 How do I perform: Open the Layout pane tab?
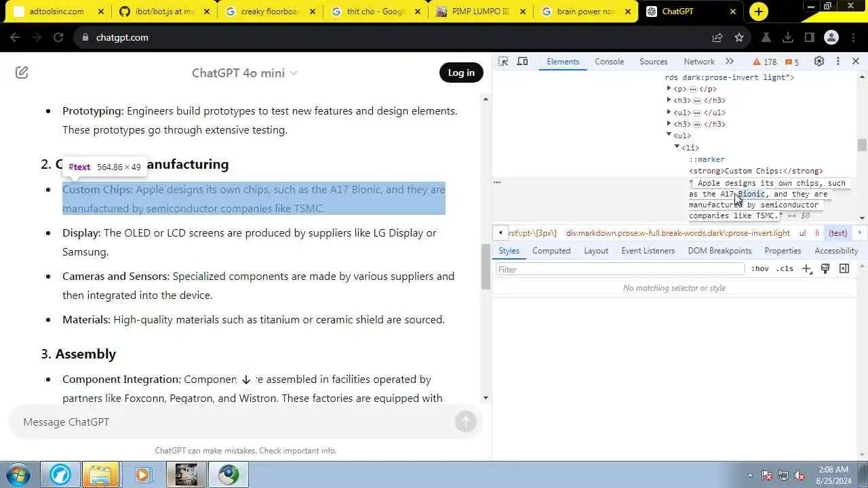(596, 251)
